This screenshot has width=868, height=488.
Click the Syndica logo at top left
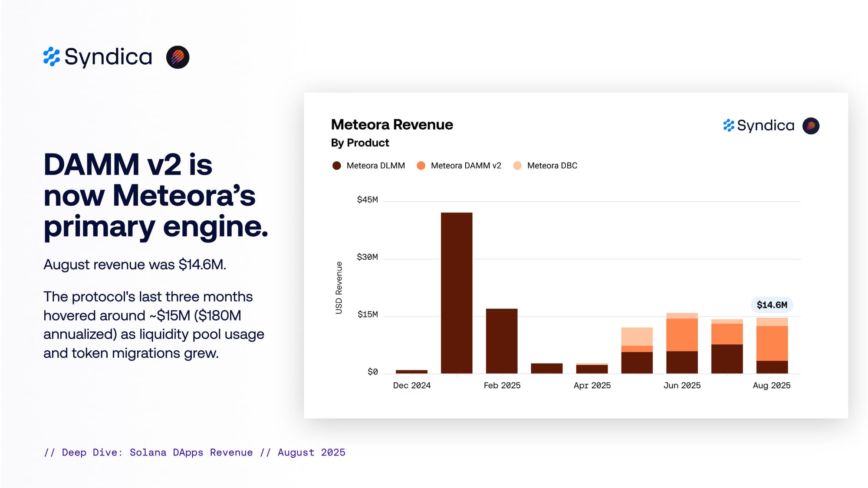[98, 57]
